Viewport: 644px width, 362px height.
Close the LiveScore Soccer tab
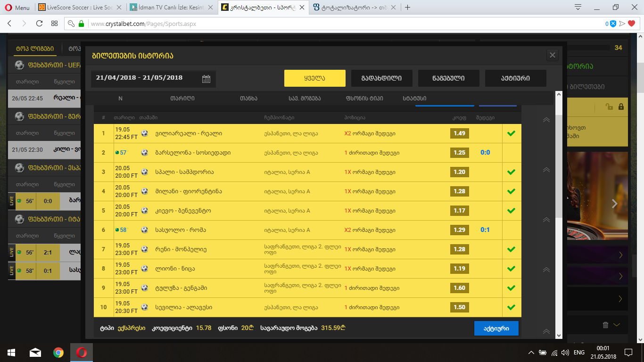119,8
